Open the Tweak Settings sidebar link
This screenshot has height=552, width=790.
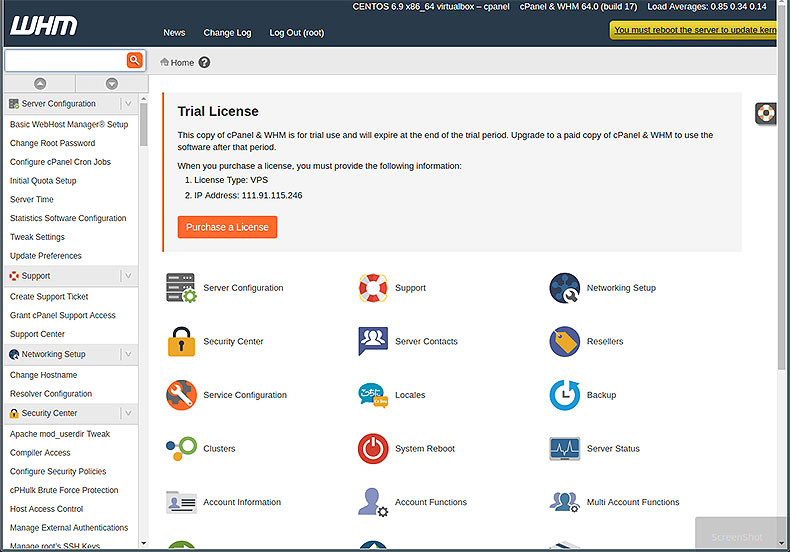(x=37, y=237)
